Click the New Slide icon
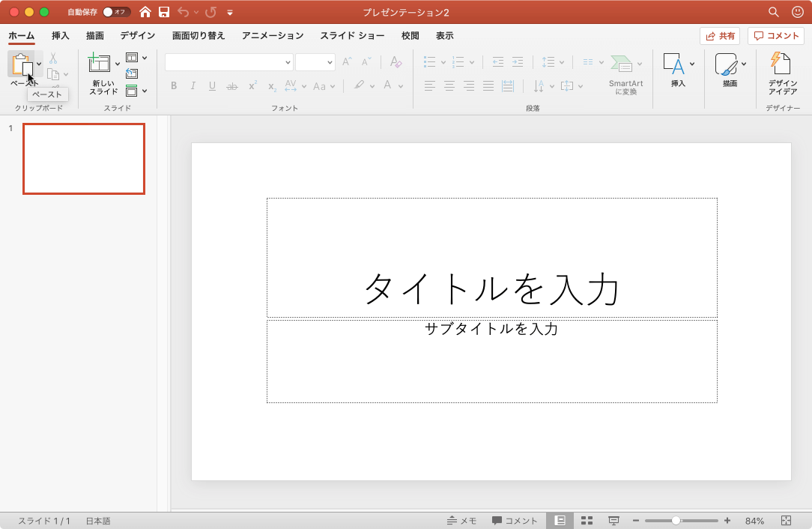The width and height of the screenshot is (812, 529). (x=100, y=64)
